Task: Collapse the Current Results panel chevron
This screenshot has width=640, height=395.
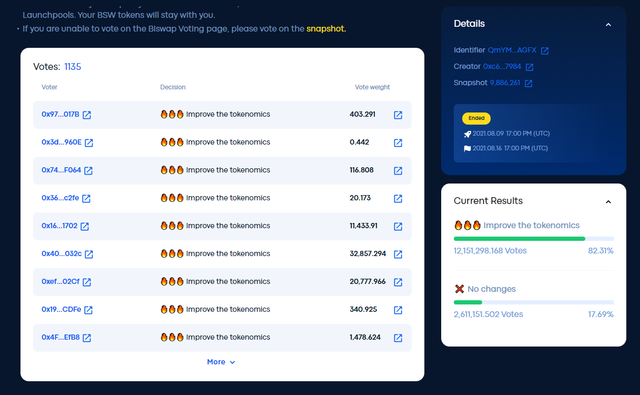Action: (608, 202)
